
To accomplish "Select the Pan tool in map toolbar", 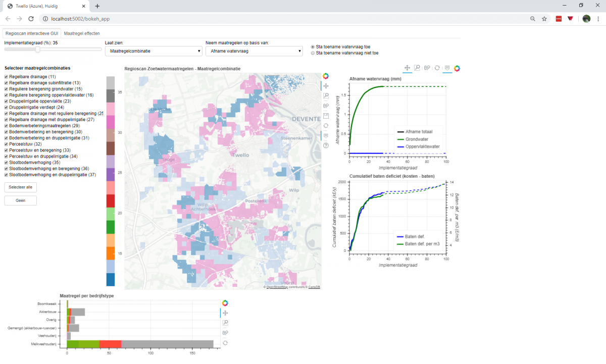I will [326, 86].
